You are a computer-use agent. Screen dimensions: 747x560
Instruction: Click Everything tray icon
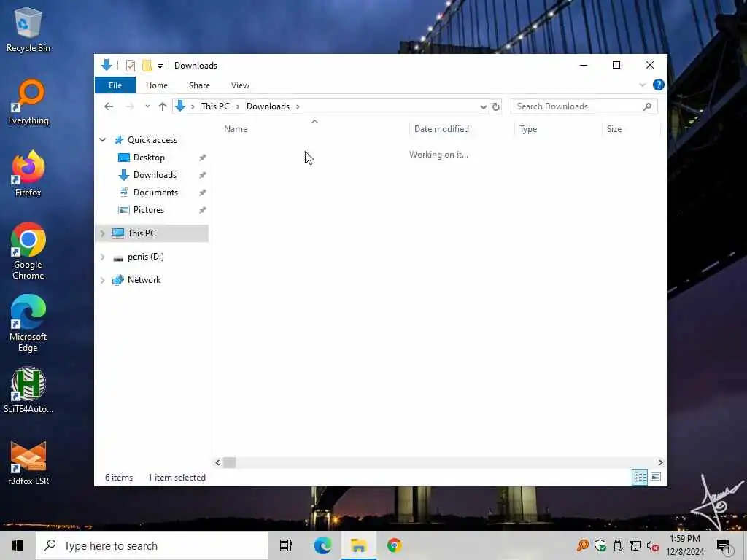[583, 545]
